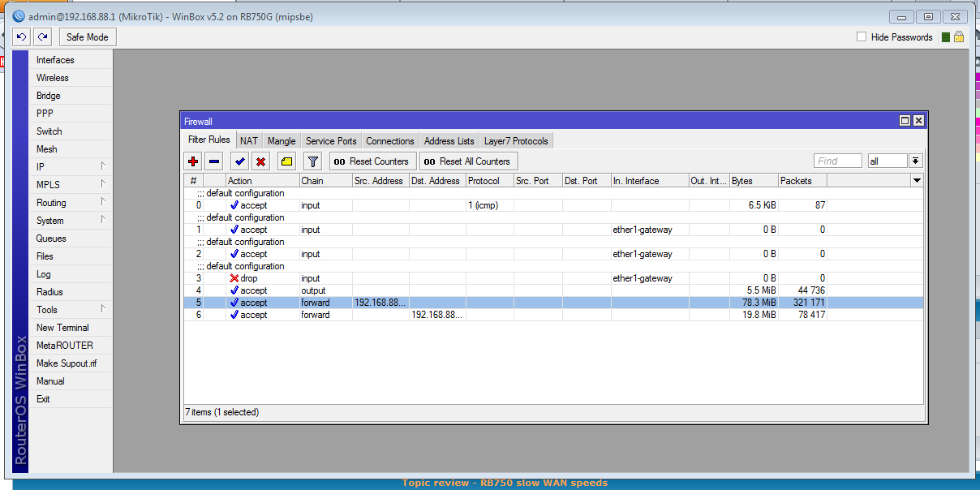
Task: Sort by the Protocol column header
Action: click(489, 180)
